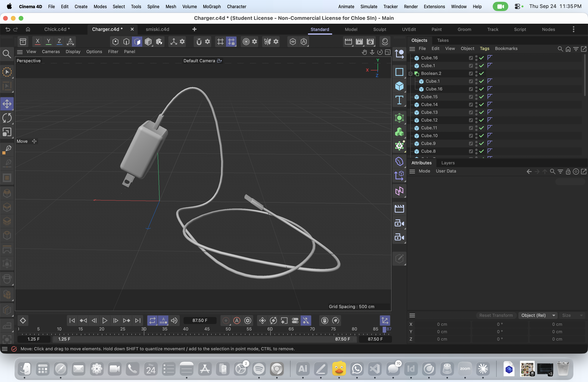
Task: Play the animation forward
Action: point(105,321)
